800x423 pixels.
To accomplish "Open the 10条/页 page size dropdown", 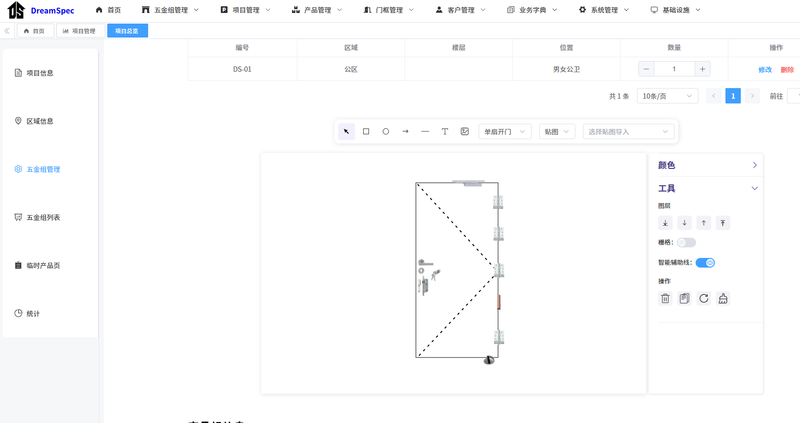I will pyautogui.click(x=667, y=96).
